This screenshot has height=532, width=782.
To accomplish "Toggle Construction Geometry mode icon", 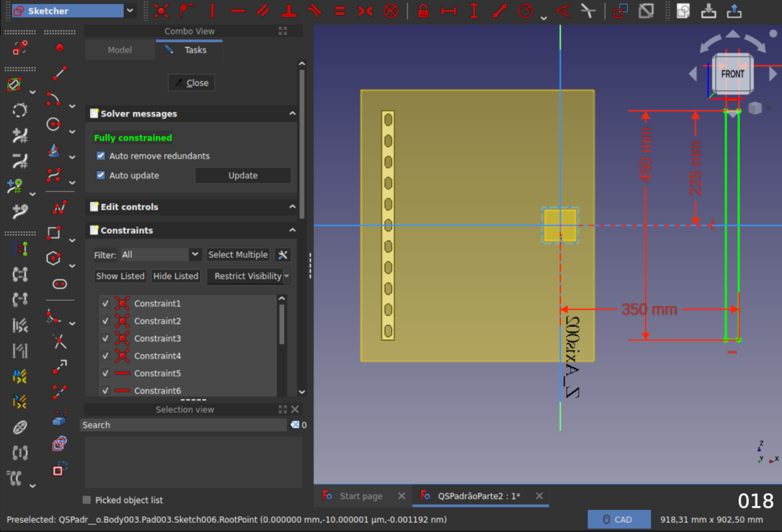I will click(x=59, y=469).
